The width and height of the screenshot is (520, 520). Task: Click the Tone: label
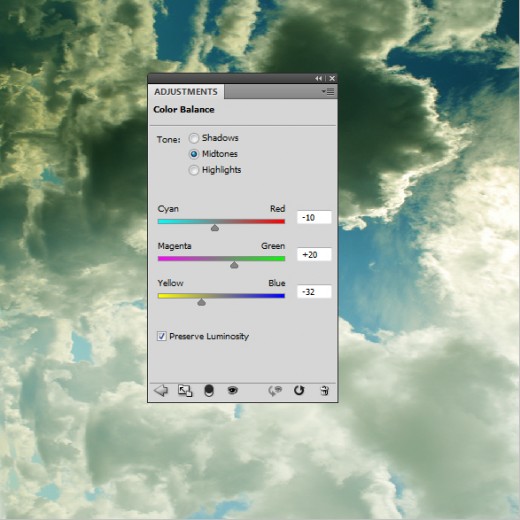pos(169,139)
